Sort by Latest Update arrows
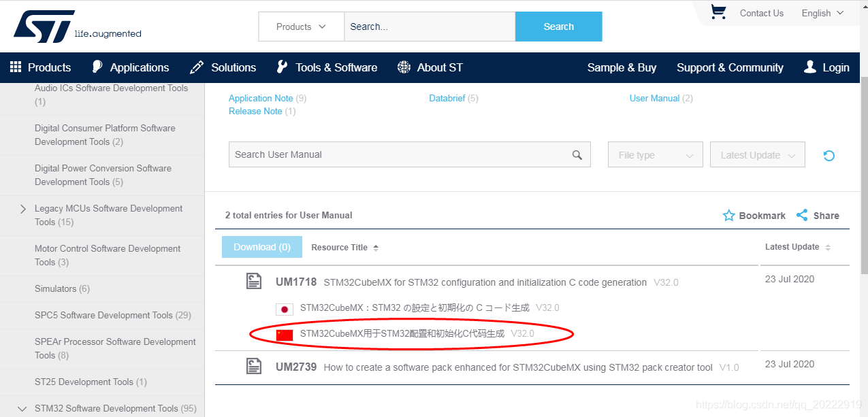This screenshot has width=868, height=417. point(828,248)
